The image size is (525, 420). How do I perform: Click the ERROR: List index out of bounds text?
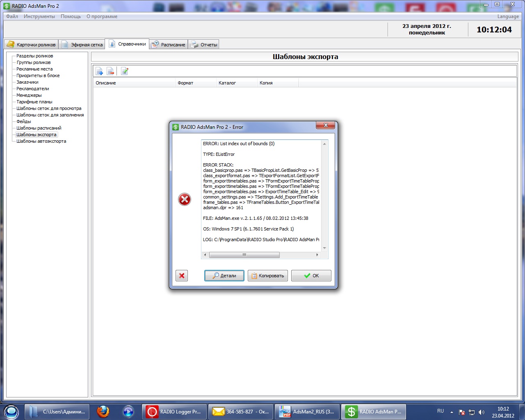239,144
